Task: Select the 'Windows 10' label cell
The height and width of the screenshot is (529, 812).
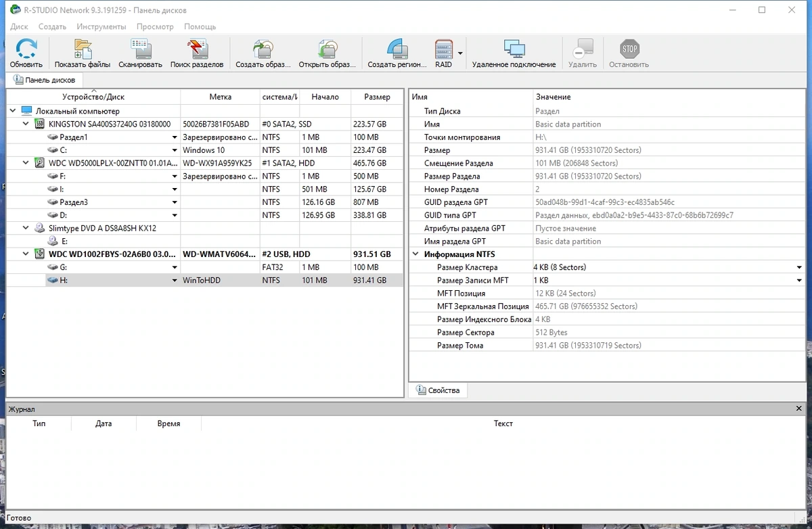Action: coord(221,150)
